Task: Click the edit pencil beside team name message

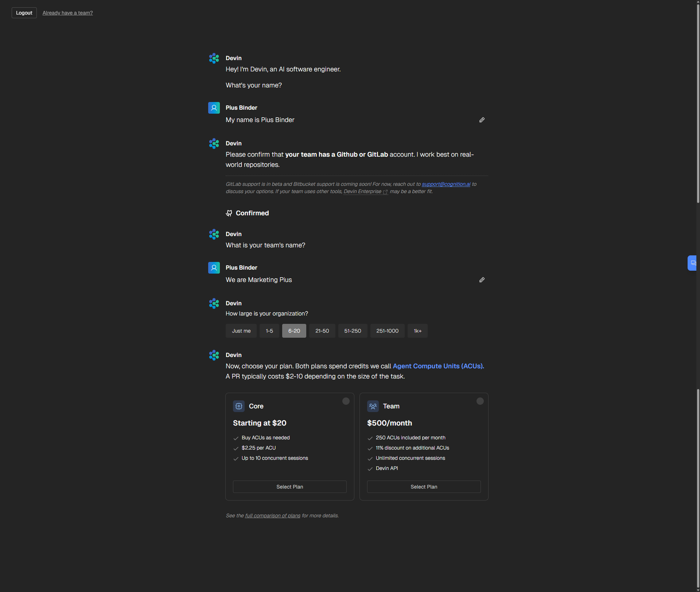Action: point(482,280)
